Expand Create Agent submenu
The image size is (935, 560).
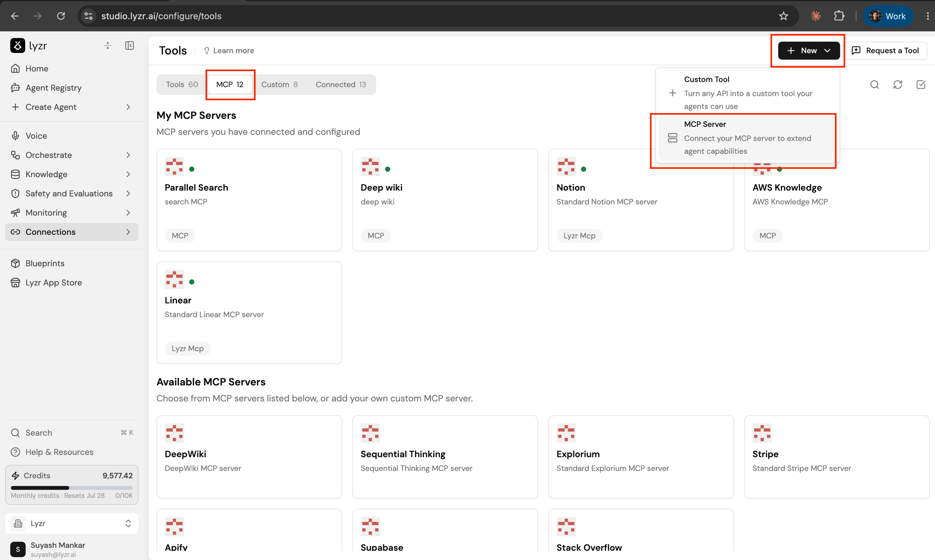[128, 107]
